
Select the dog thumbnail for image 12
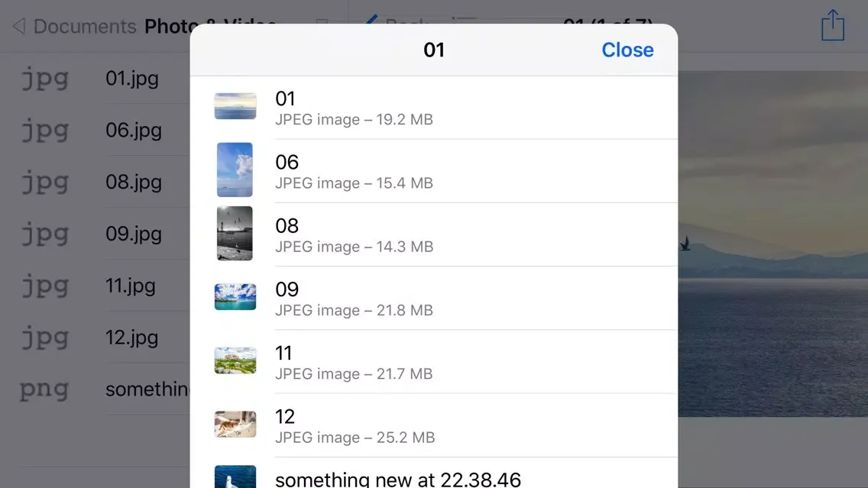click(x=235, y=425)
